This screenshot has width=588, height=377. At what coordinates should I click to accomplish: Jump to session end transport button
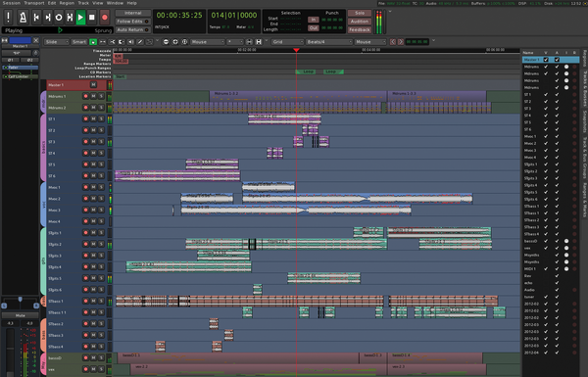click(48, 18)
